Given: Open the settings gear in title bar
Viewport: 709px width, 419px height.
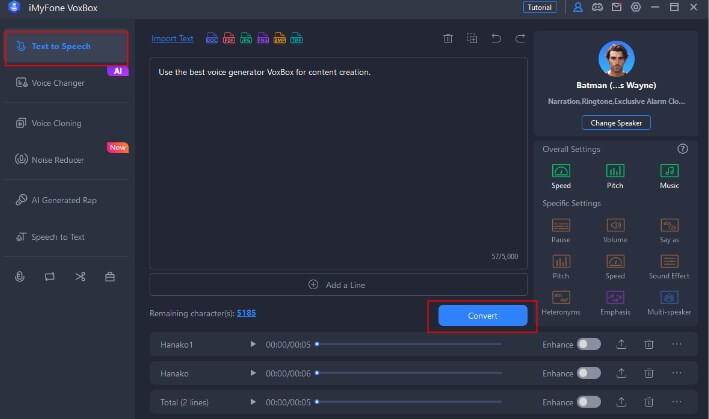Looking at the screenshot, I should tap(636, 7).
